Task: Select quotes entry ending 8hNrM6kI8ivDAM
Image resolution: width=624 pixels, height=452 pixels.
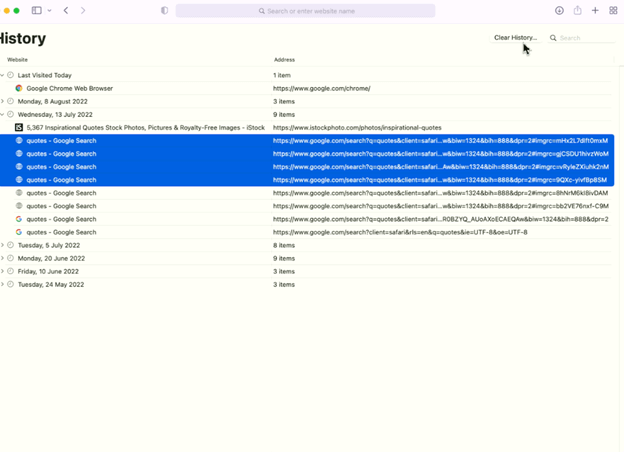Action: [306, 193]
